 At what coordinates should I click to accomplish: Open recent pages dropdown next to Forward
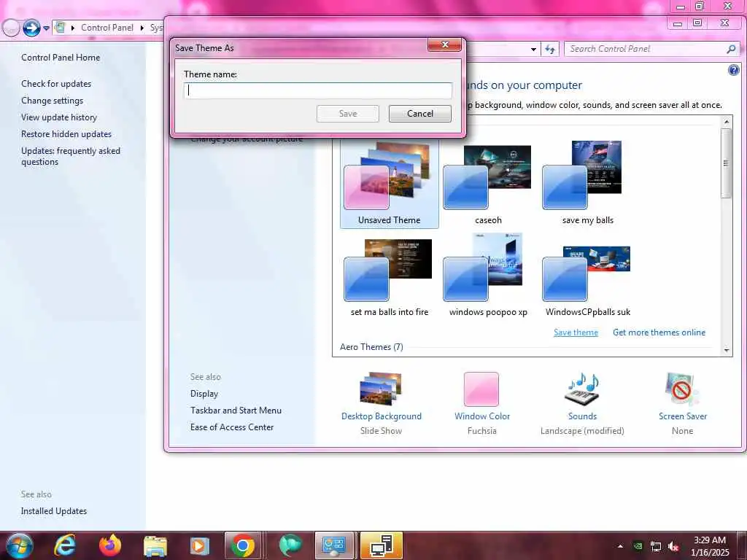point(46,28)
